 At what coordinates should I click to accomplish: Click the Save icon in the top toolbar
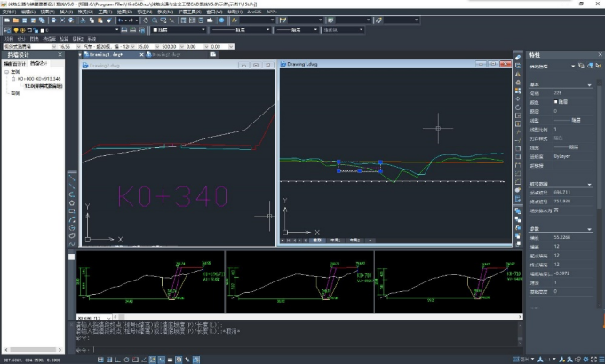tap(24, 20)
